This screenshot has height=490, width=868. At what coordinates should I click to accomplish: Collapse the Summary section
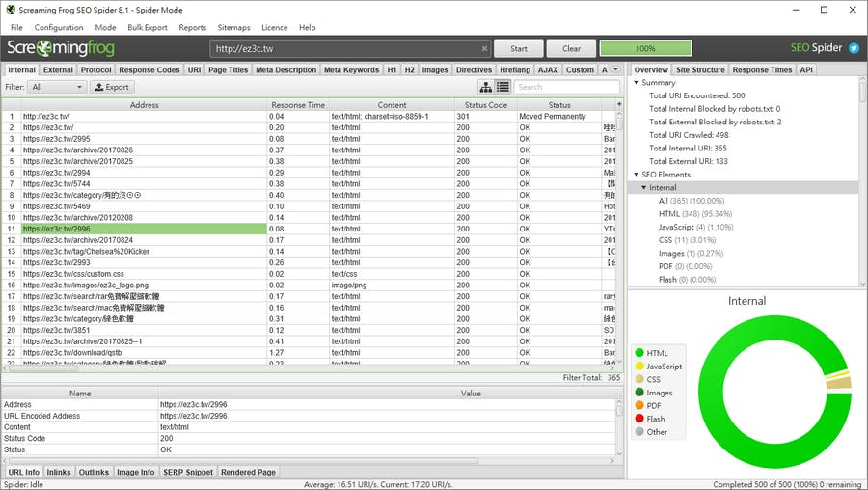click(637, 83)
